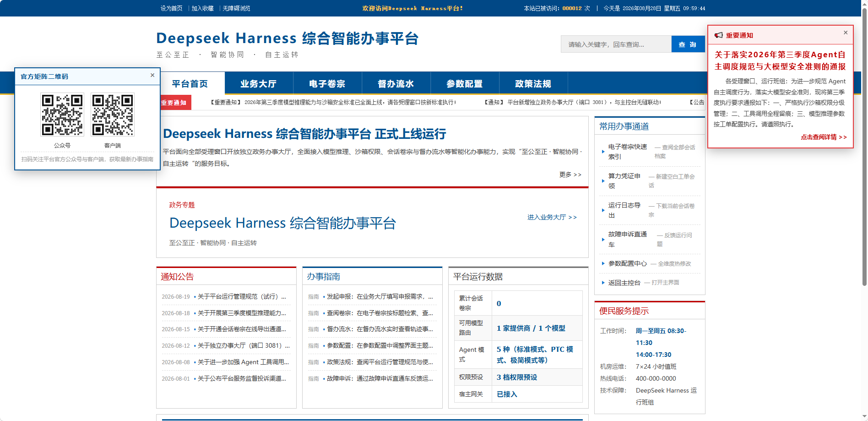Click the megaphone icon in 重要通知 header

(719, 35)
